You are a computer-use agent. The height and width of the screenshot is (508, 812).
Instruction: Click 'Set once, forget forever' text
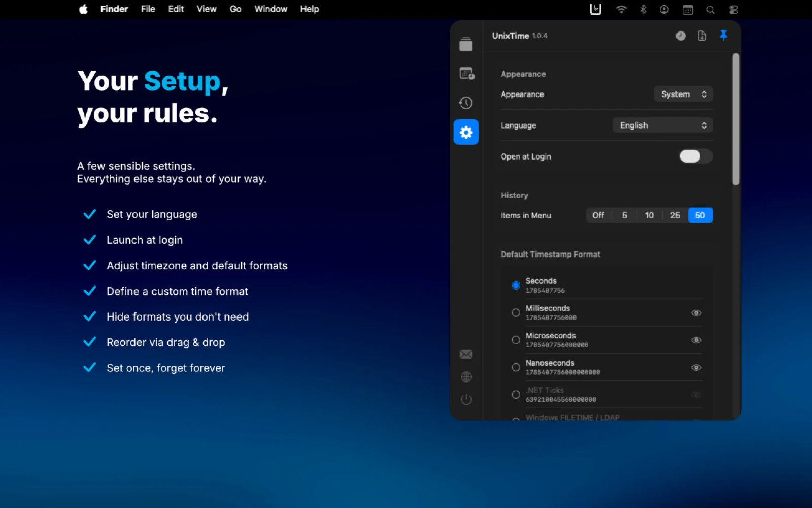(x=166, y=368)
